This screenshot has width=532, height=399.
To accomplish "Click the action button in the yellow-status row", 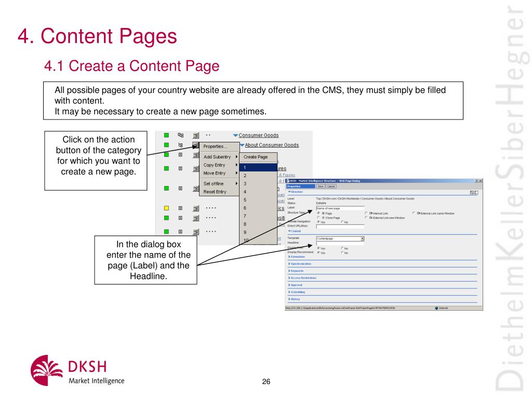I will (196, 208).
